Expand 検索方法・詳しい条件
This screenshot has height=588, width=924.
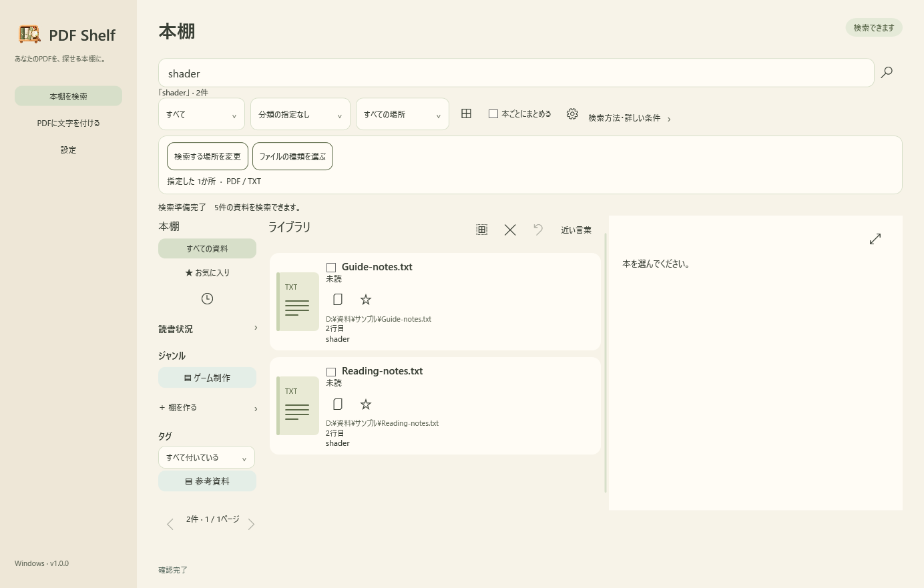[630, 118]
